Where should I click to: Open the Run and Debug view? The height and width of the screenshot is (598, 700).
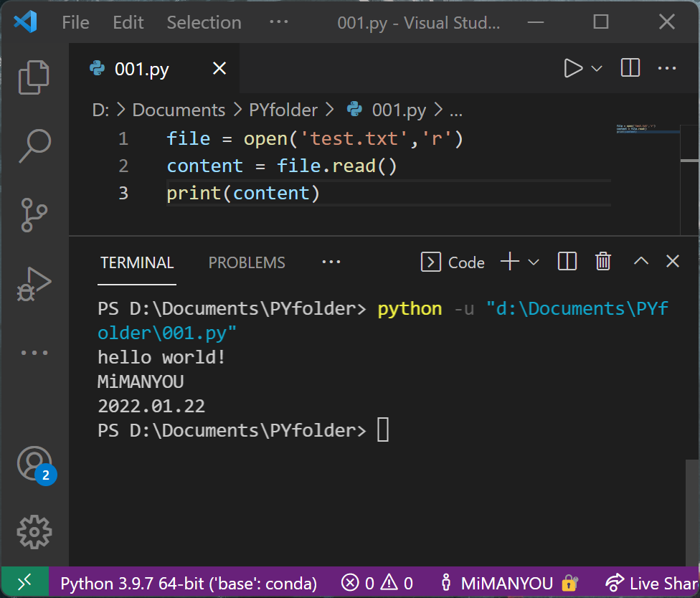[x=34, y=284]
